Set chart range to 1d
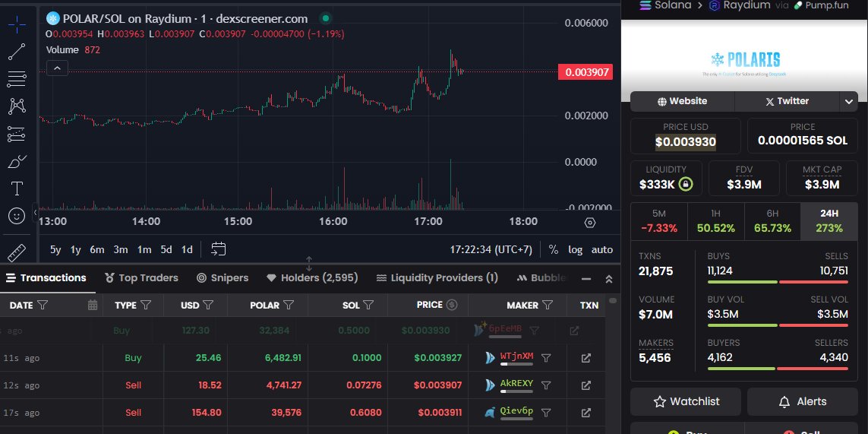 pyautogui.click(x=187, y=249)
